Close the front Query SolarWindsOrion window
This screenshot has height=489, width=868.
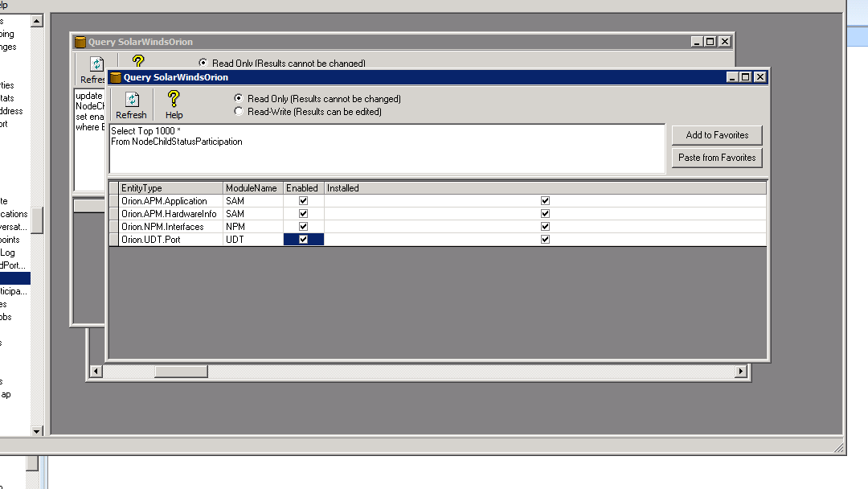pyautogui.click(x=760, y=77)
